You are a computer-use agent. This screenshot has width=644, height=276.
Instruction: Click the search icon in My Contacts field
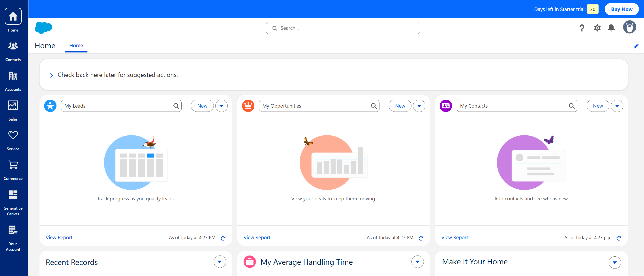coord(571,106)
